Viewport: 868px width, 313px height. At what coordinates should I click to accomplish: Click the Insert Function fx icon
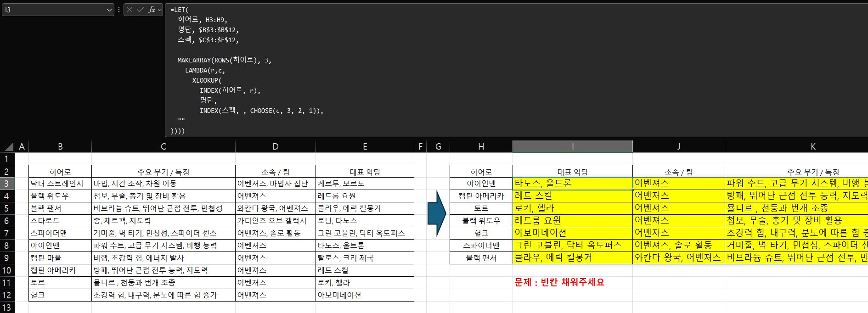151,10
